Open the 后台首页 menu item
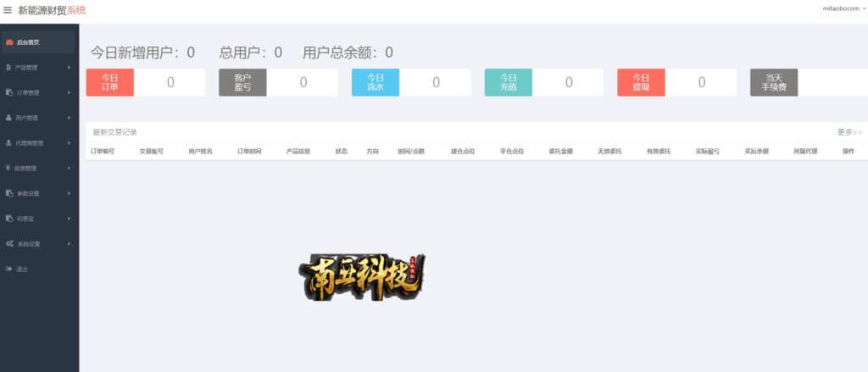868x372 pixels. (37, 42)
